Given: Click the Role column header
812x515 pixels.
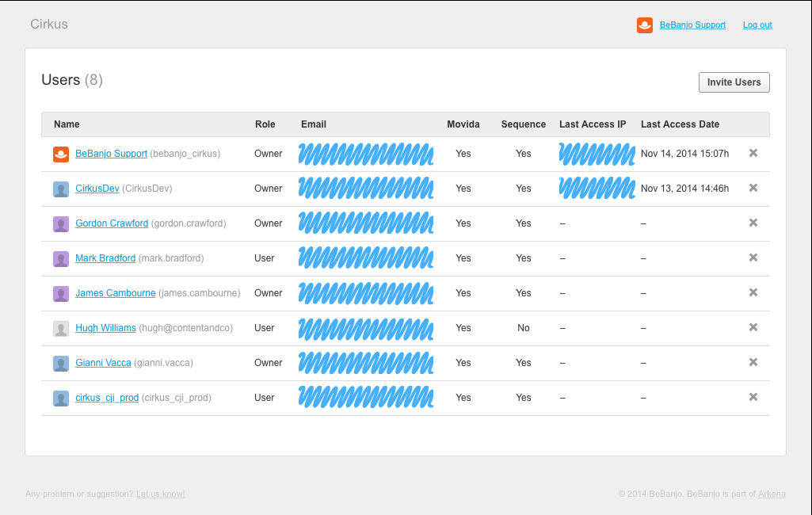Looking at the screenshot, I should click(265, 124).
